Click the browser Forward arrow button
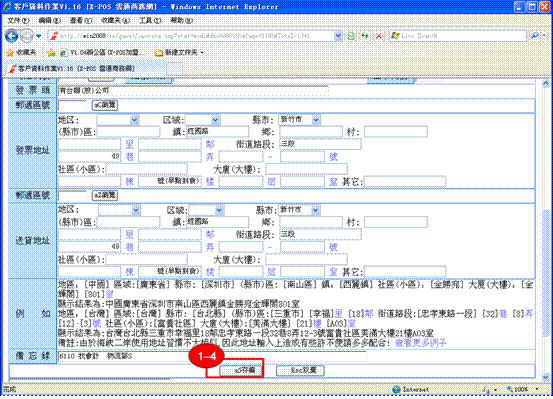 [x=27, y=36]
